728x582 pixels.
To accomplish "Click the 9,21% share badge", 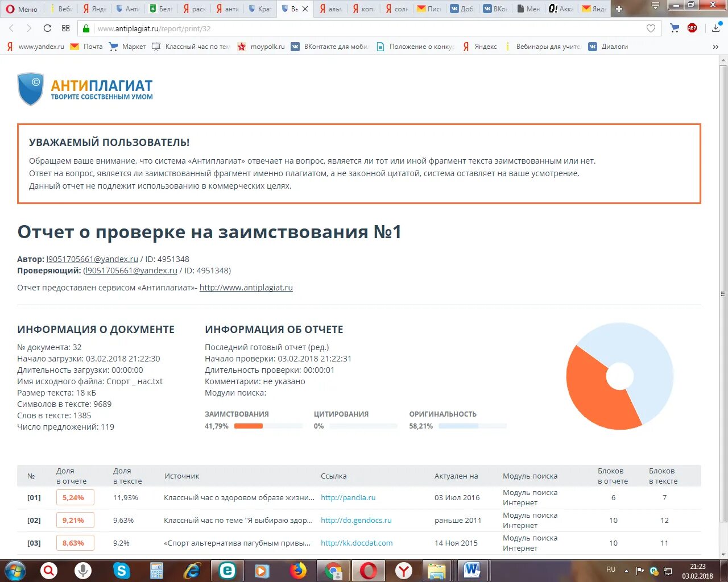I will coord(75,520).
